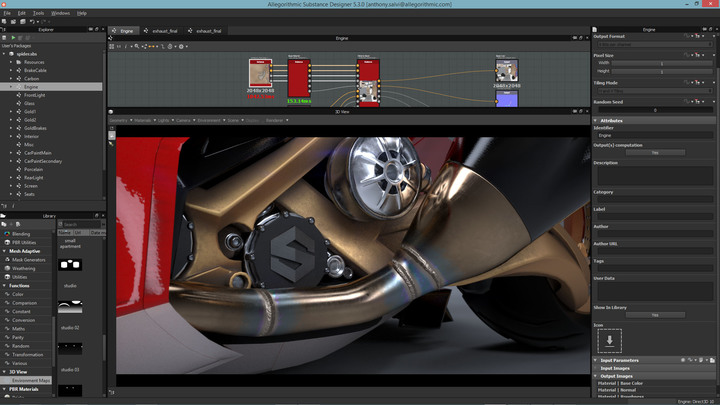This screenshot has height=405, width=720.
Task: Open the Geometry dropdown in 3D View
Action: pos(121,120)
